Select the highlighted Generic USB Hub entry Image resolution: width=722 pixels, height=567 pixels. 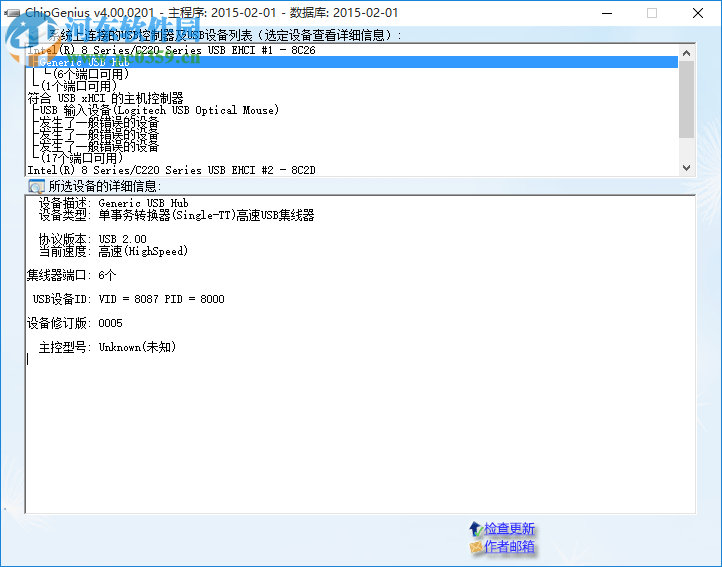[x=352, y=62]
